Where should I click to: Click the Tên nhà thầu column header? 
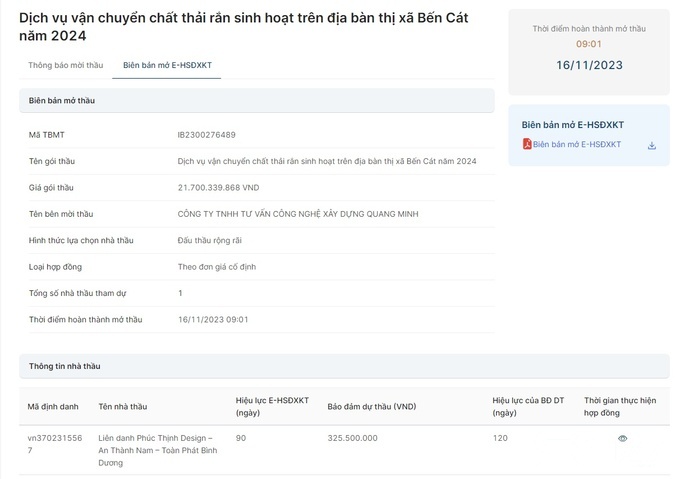click(122, 406)
